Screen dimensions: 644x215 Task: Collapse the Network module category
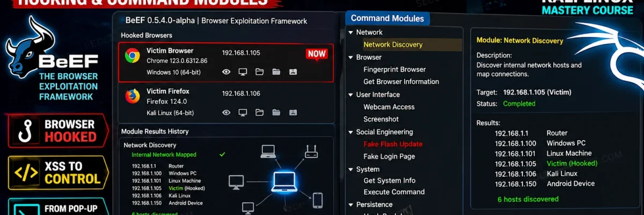tap(351, 32)
